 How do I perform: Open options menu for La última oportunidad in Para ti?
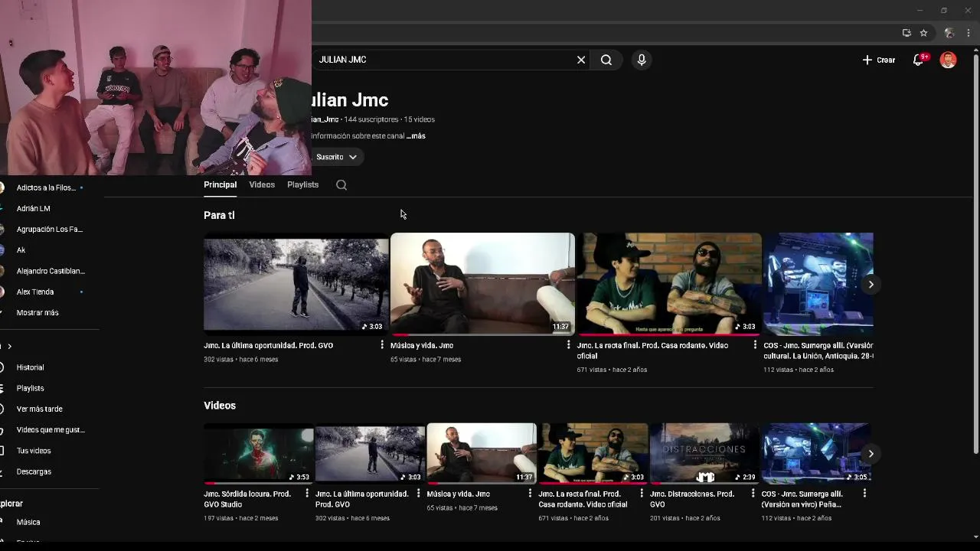tap(382, 345)
